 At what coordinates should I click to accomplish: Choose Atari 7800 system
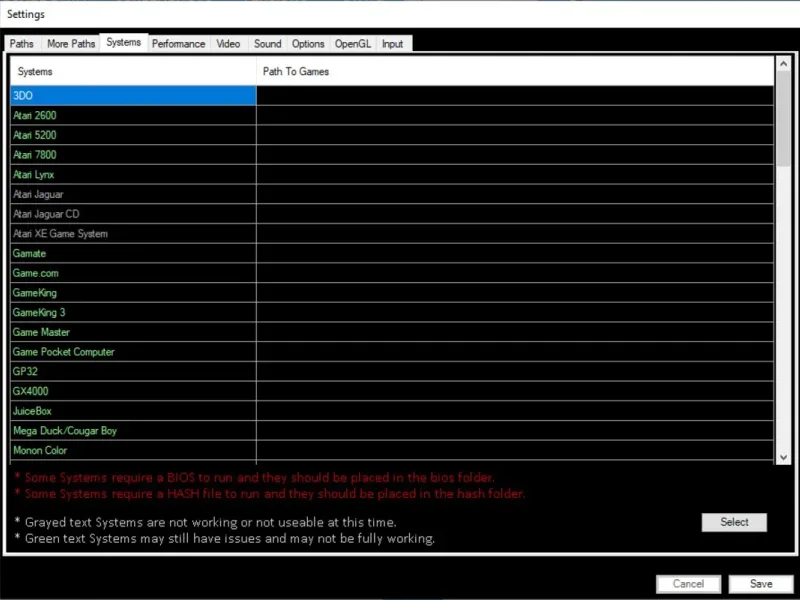click(133, 155)
